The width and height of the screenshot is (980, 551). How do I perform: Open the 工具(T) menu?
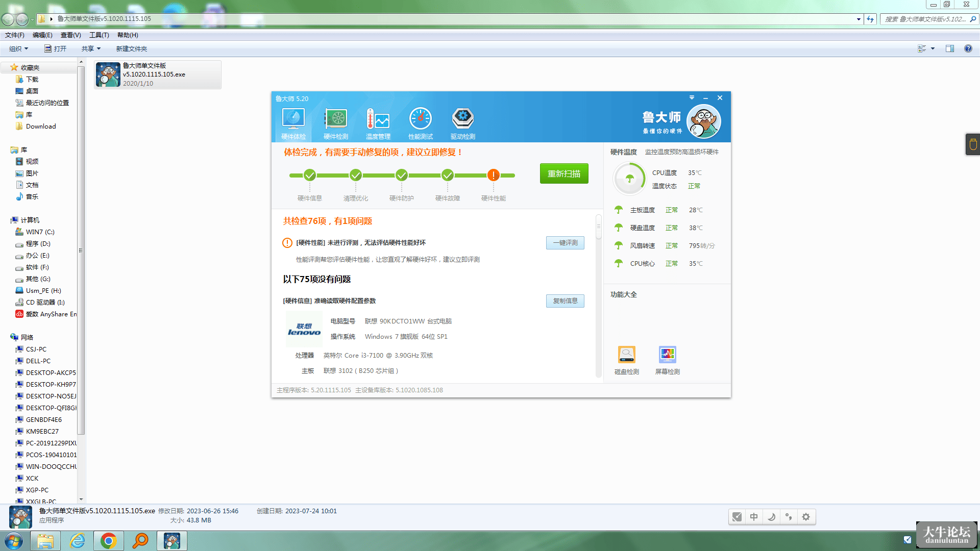click(99, 35)
